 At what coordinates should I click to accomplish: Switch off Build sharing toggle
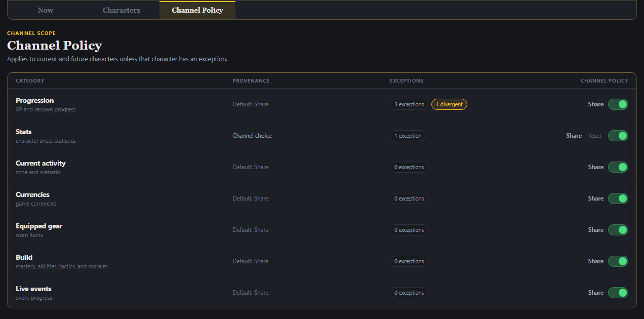pyautogui.click(x=618, y=261)
